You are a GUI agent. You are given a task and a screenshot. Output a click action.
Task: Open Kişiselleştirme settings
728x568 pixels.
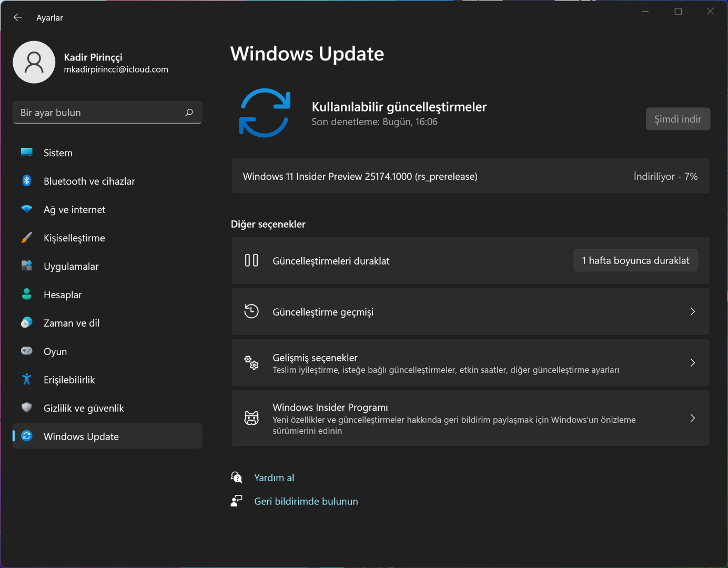[x=107, y=238]
